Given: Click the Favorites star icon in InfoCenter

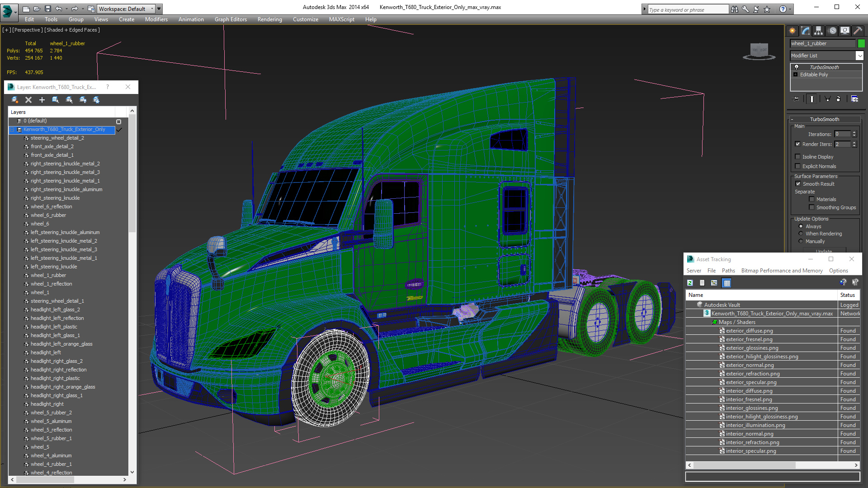Looking at the screenshot, I should coord(767,9).
